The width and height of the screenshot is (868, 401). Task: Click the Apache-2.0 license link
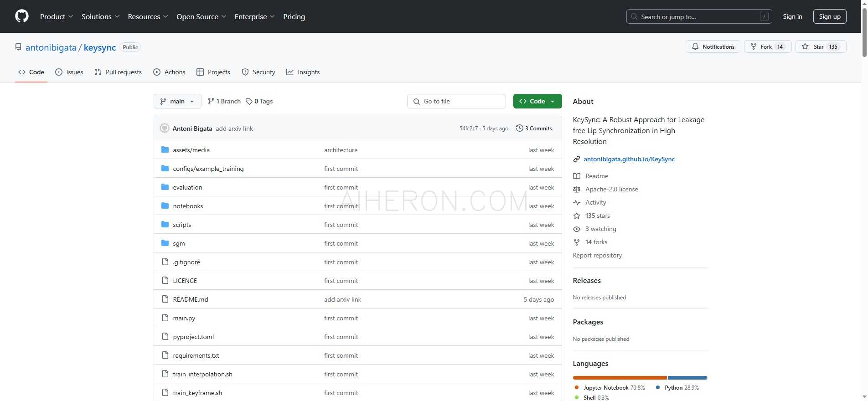tap(611, 189)
